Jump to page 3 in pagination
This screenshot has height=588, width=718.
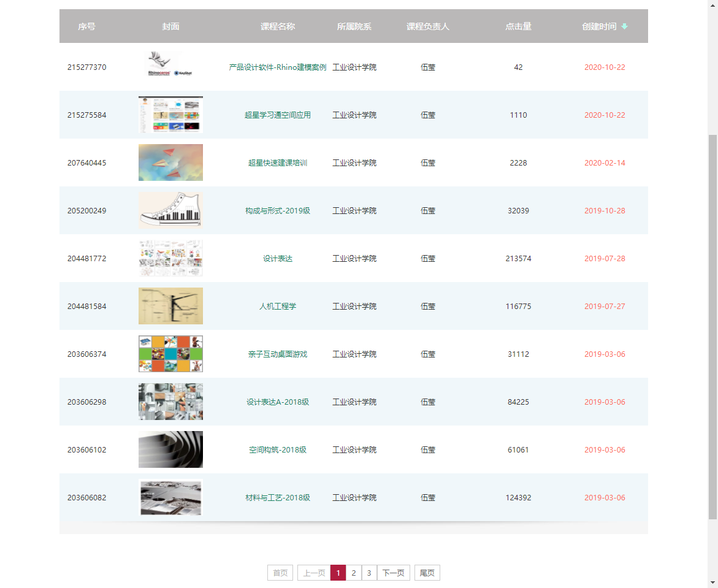(x=369, y=573)
